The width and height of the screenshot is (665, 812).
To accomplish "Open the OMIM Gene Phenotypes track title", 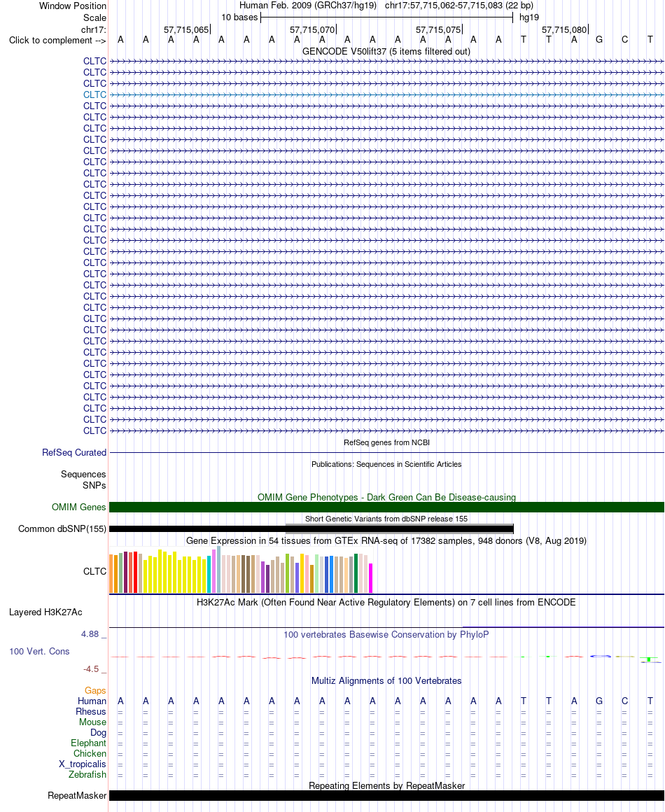I will coord(386,497).
